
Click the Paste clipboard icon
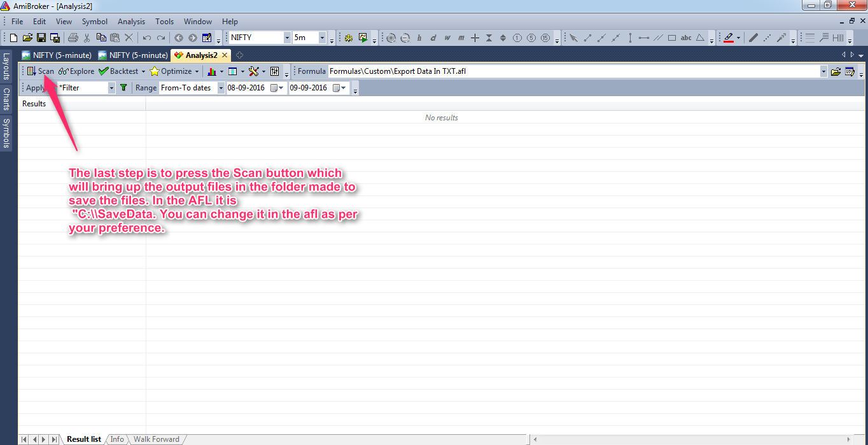pos(115,38)
